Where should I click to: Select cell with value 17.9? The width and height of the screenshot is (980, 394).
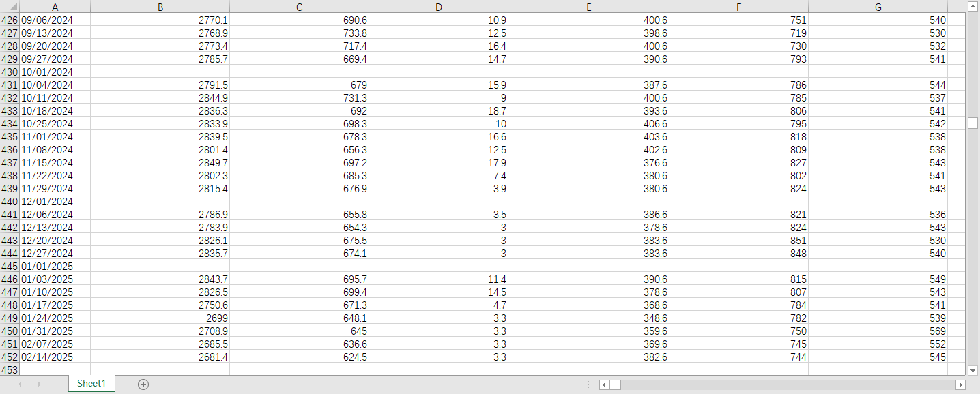point(438,163)
